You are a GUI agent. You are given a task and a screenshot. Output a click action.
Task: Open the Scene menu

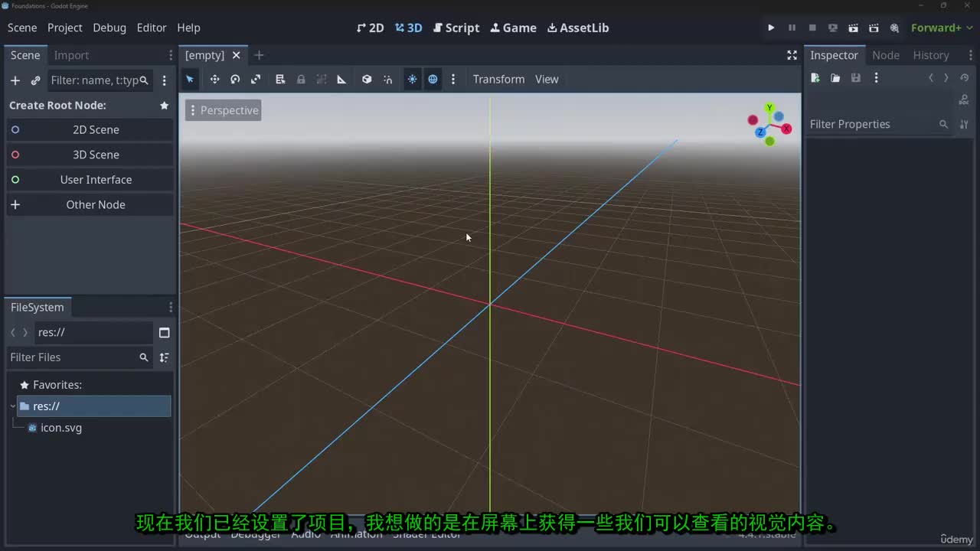22,28
